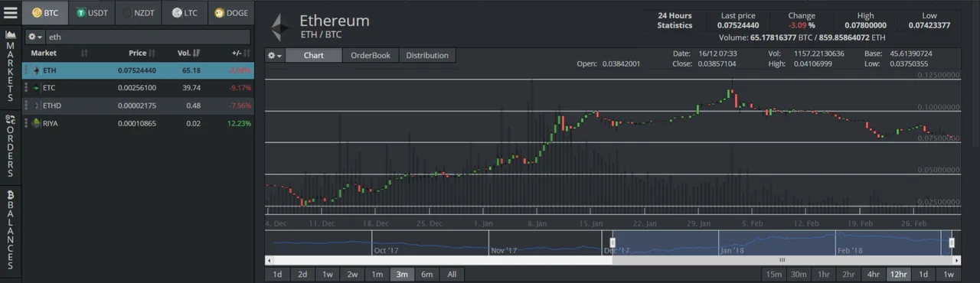Click the Last price value 0.07524440
Screen dimensions: 980x283
pos(739,25)
